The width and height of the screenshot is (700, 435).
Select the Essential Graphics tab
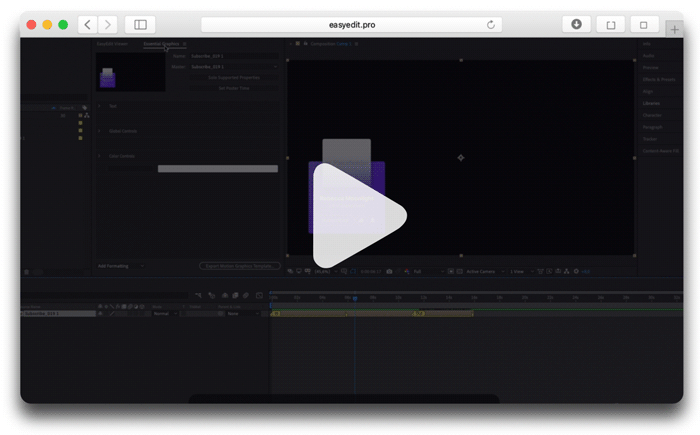161,44
